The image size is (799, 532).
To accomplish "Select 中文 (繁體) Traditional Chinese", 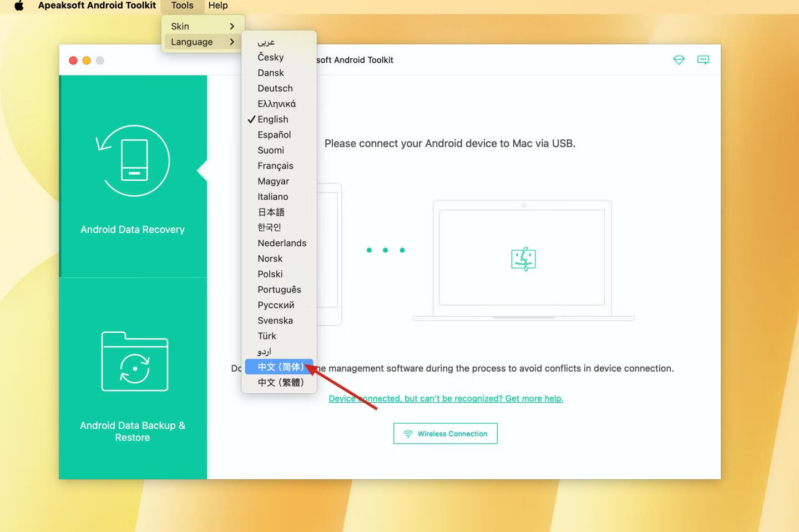I will [x=279, y=383].
